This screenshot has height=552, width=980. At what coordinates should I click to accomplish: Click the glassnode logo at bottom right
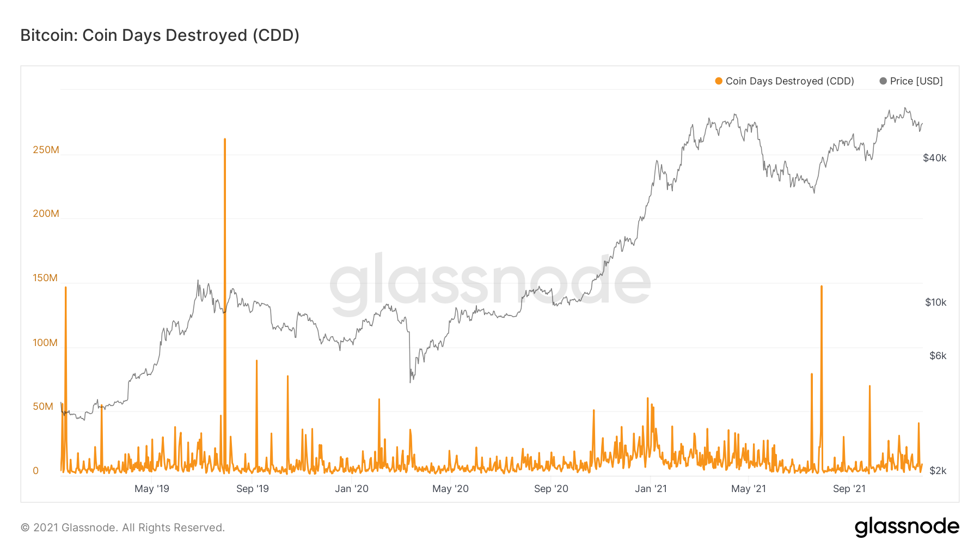pos(906,527)
